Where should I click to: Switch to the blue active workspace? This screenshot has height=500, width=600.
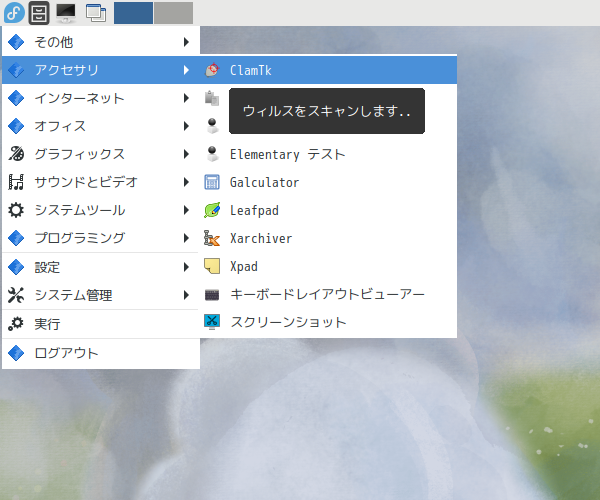point(133,13)
